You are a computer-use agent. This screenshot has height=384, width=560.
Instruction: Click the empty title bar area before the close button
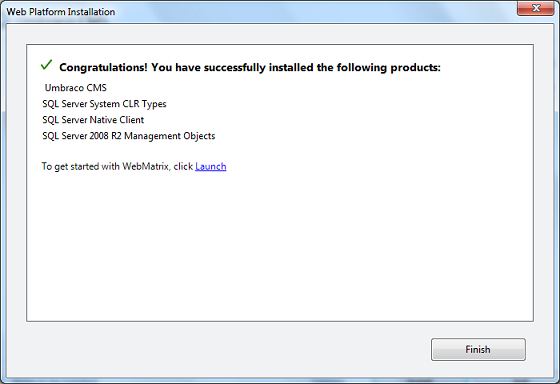(x=314, y=12)
